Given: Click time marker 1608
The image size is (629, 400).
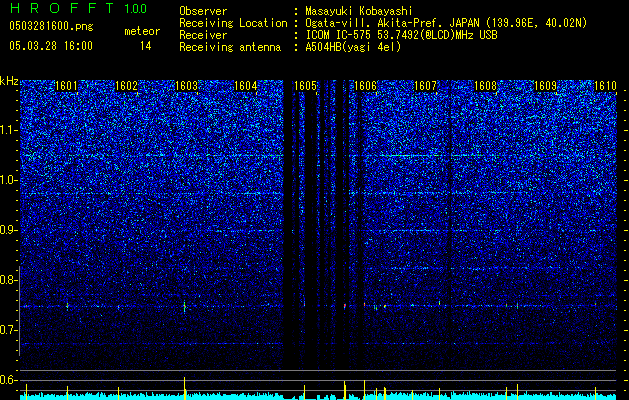Looking at the screenshot, I should click(485, 86).
